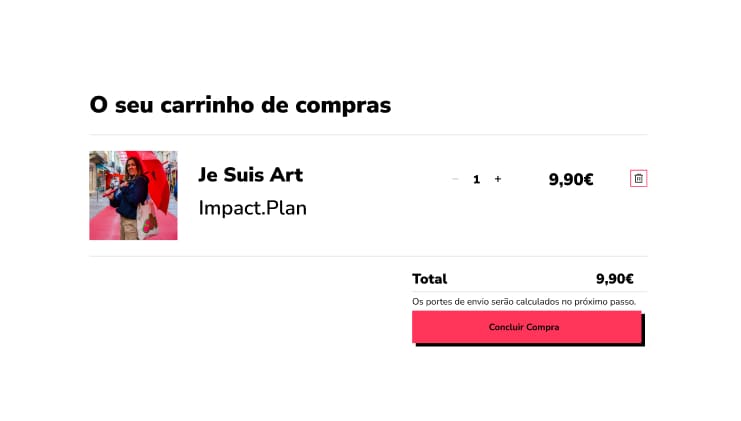Click the black shadow edge of Concluir Compra

coord(643,332)
